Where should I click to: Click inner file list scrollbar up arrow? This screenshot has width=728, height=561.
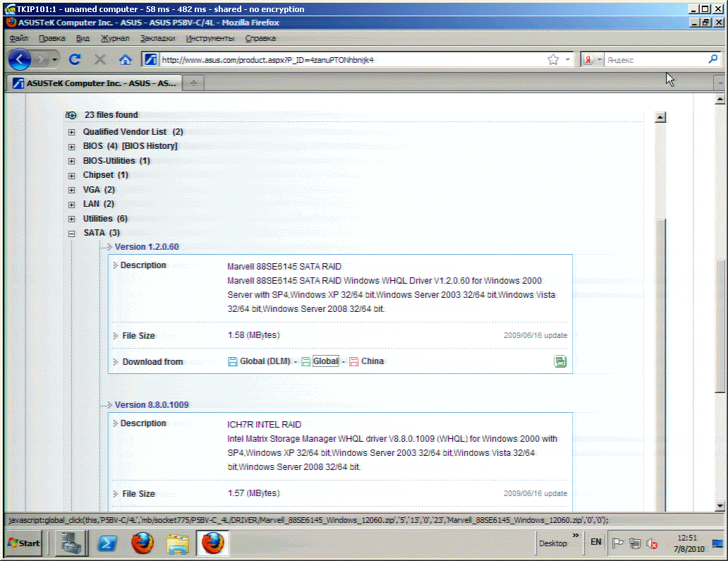coord(660,117)
